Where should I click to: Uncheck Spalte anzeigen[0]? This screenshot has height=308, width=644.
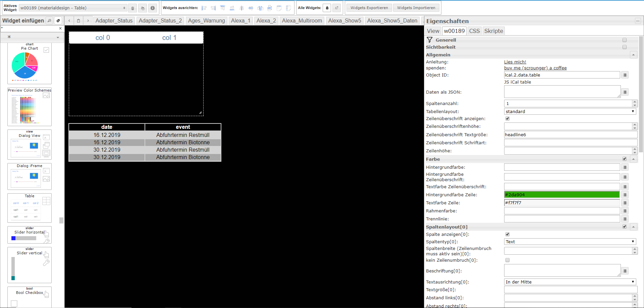507,234
